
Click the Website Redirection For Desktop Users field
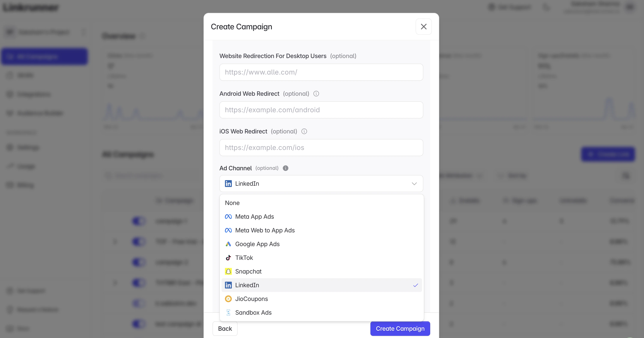coord(321,72)
